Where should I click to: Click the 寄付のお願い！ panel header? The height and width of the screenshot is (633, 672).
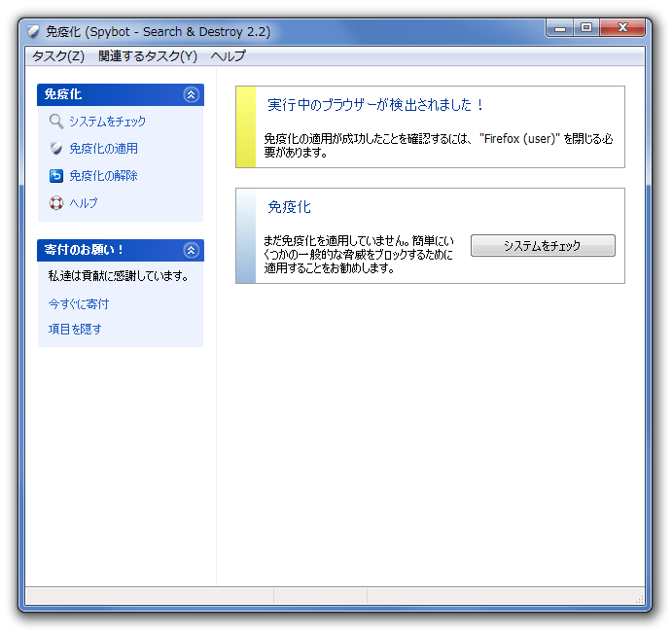[x=121, y=250]
